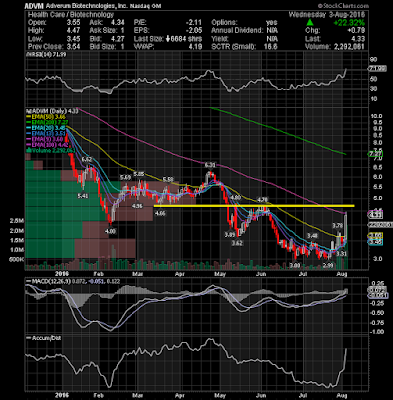
Task: Click the down-arrow Last Size icon
Action: pos(168,39)
